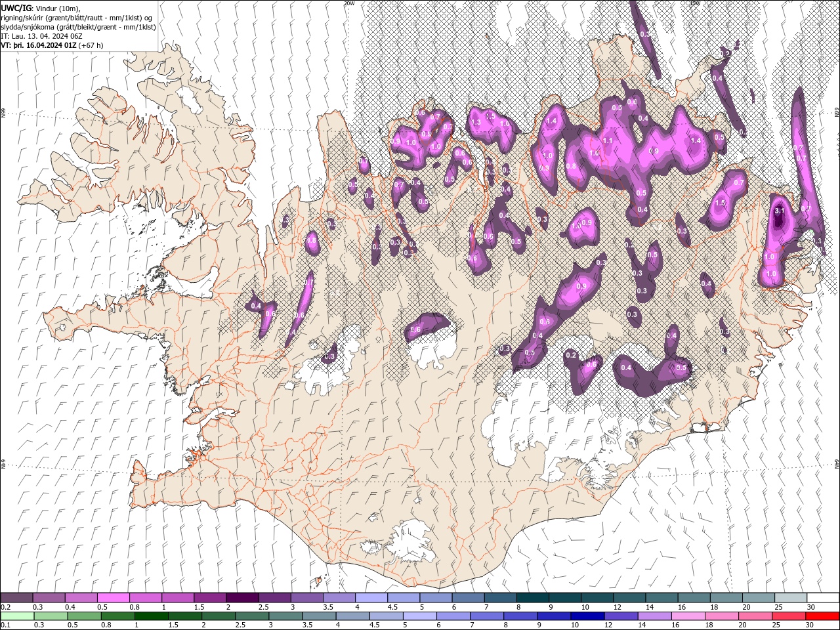The height and width of the screenshot is (630, 840).
Task: Click the "VT: þri. 16.04.2024 01Z" valid time
Action: 38,45
